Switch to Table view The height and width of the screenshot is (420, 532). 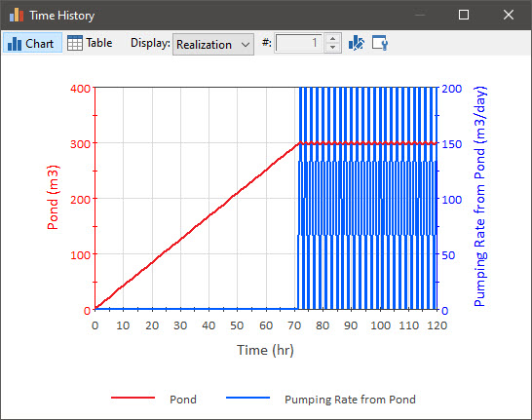[x=90, y=43]
